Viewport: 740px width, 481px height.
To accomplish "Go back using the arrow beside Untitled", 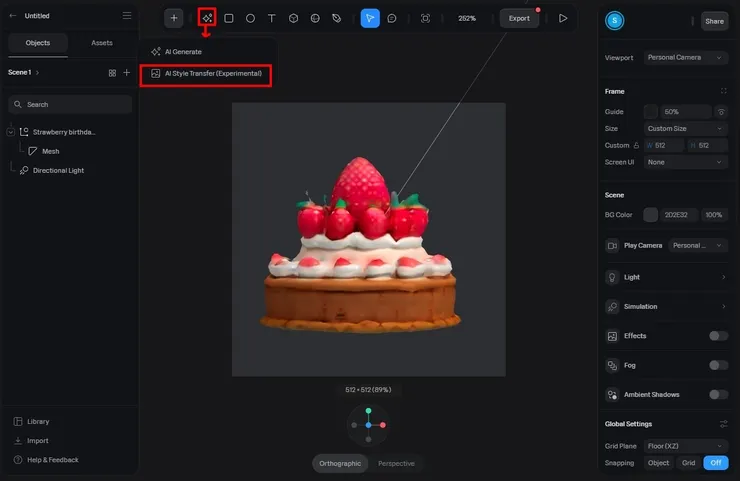I will tap(13, 16).
